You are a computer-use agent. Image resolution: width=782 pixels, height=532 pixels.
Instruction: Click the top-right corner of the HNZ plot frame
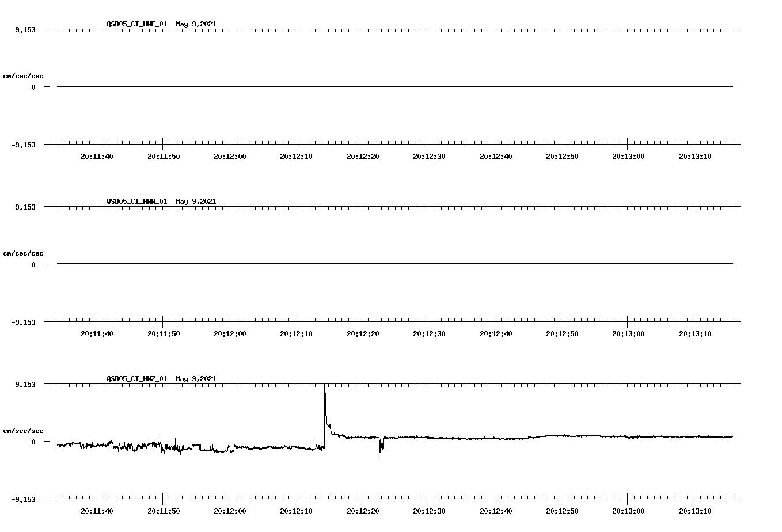(742, 383)
